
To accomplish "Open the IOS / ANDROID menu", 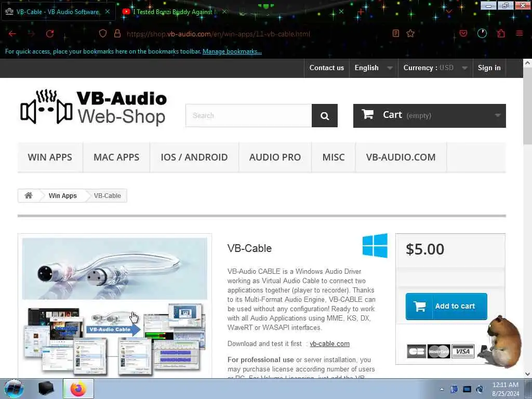I will point(194,157).
